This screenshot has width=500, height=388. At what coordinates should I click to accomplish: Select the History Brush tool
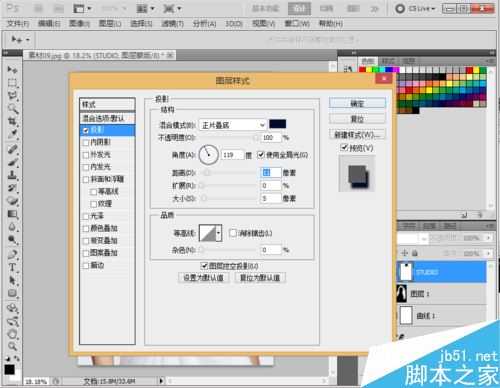point(12,188)
